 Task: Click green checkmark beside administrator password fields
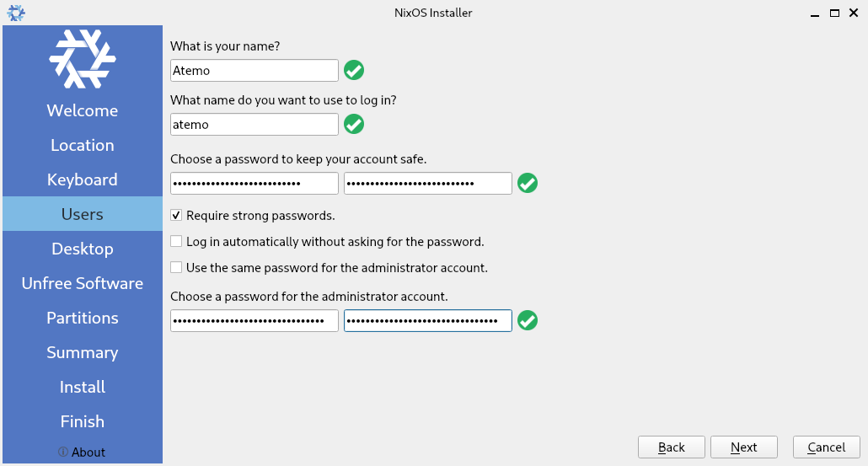pyautogui.click(x=528, y=321)
